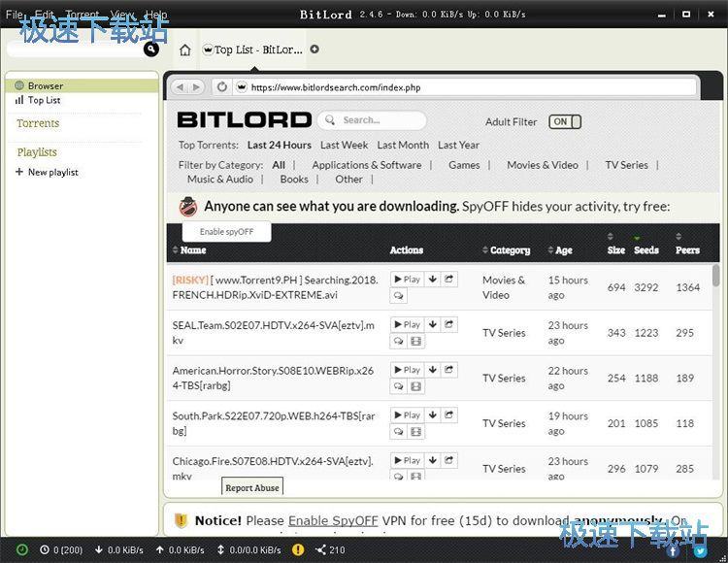Viewport: 728px width, 563px height.
Task: Download the South.Park.S22E07 torrent
Action: coord(432,414)
